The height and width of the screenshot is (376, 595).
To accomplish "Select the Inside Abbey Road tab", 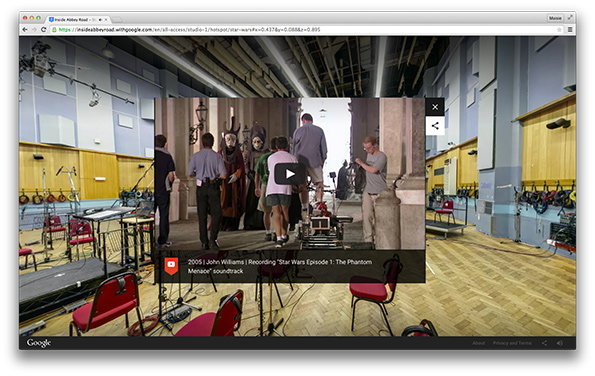I will click(78, 19).
